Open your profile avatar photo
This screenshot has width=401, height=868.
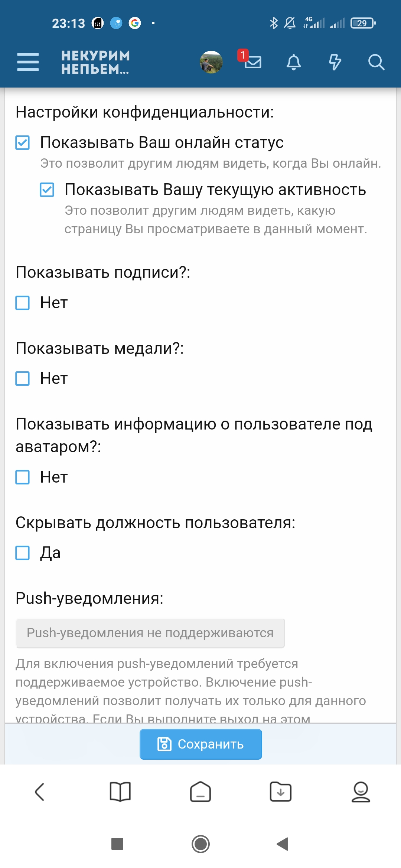[211, 62]
